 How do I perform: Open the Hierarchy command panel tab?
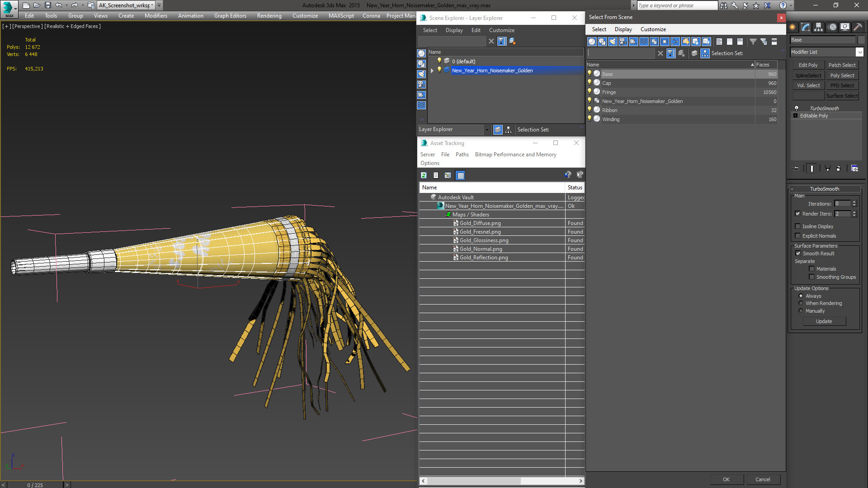pyautogui.click(x=818, y=27)
